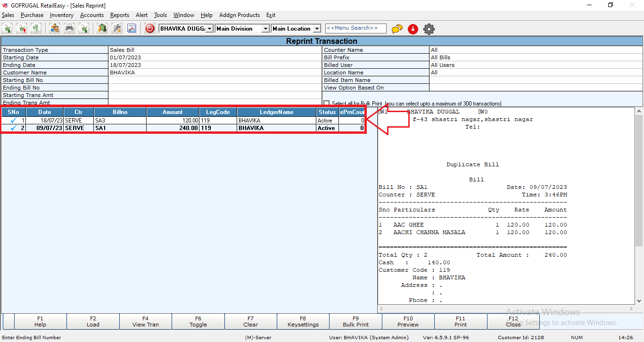Enable Select all for Bulk Print checkbox
This screenshot has width=644, height=342.
(327, 103)
